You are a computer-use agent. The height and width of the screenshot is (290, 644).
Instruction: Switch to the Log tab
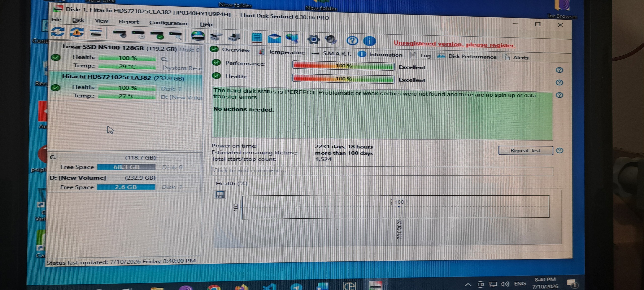coord(420,55)
